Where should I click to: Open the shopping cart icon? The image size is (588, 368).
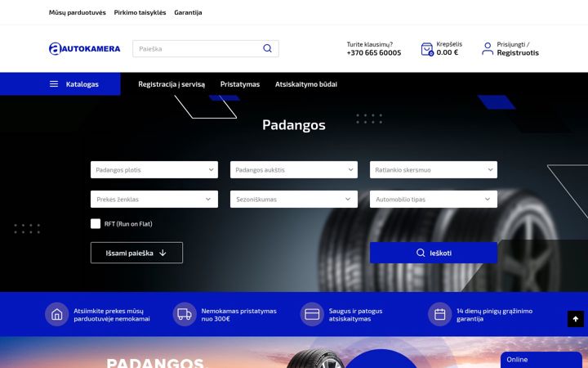(427, 49)
